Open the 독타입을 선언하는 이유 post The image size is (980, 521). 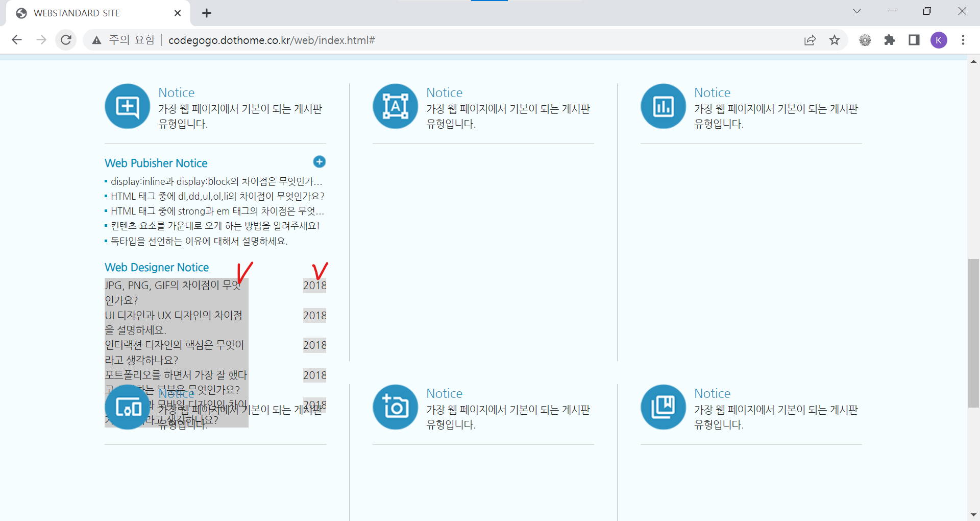199,241
